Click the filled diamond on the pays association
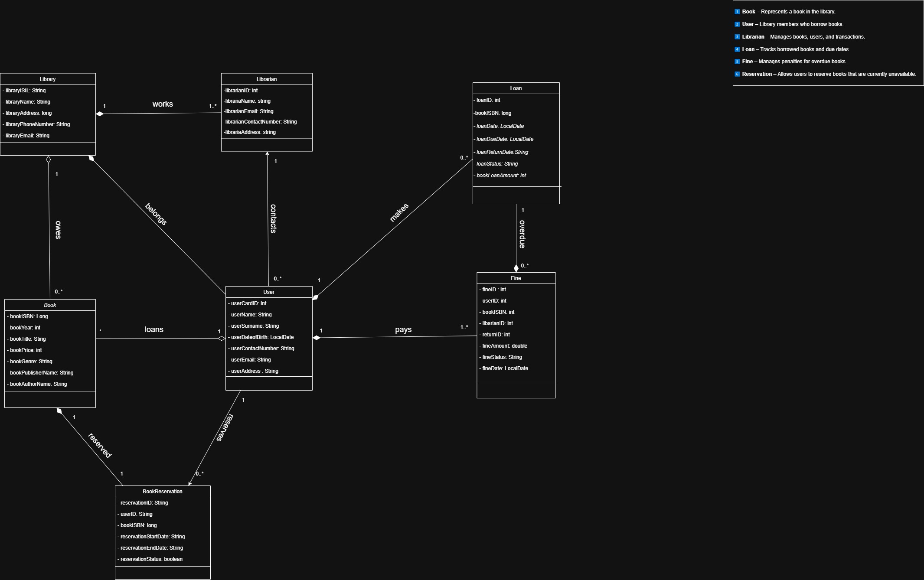924x580 pixels. tap(317, 336)
